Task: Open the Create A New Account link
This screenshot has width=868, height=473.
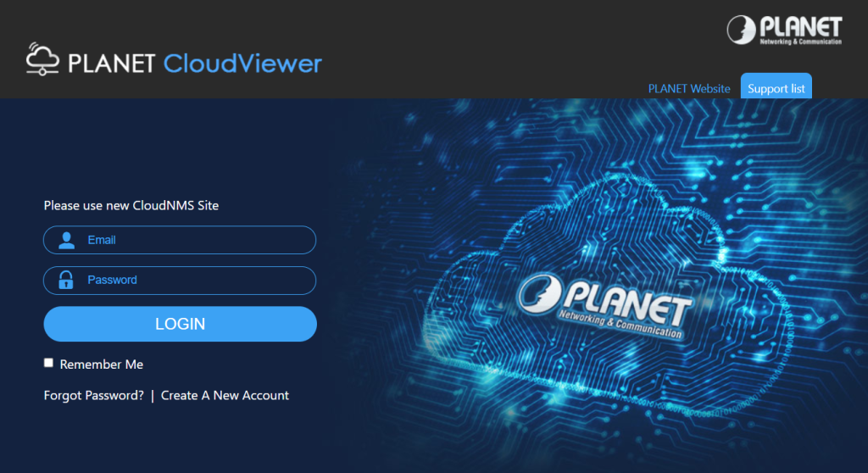Action: click(x=225, y=395)
